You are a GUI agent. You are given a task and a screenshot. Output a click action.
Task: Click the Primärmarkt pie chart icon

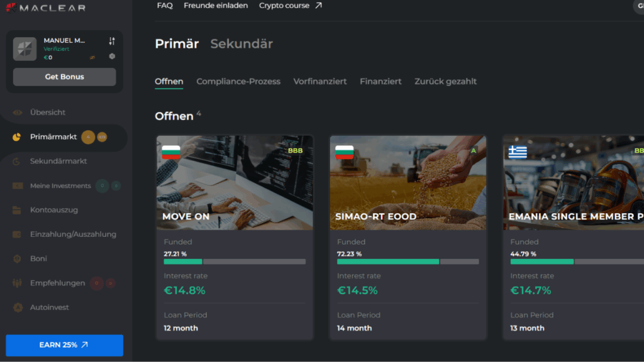point(18,137)
